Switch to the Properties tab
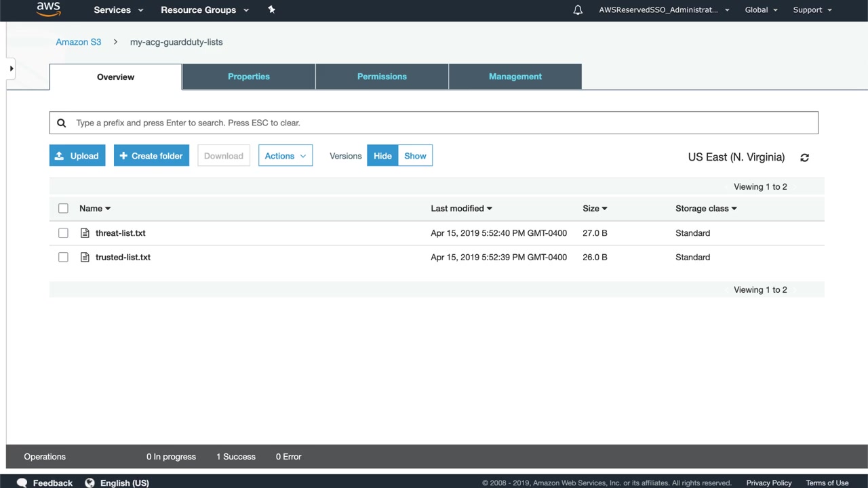868x488 pixels. point(249,77)
